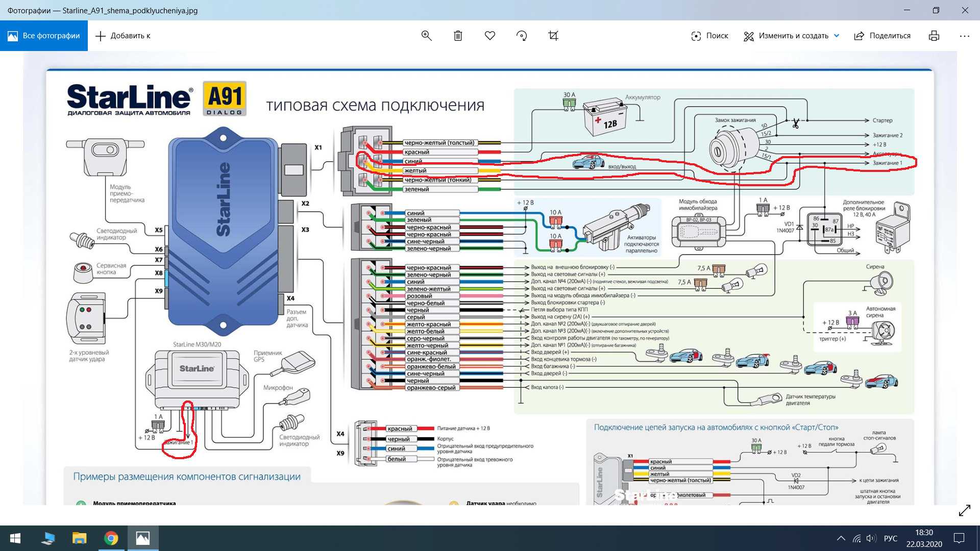This screenshot has height=551, width=980.
Task: Maximize or restore the Photos window
Action: [936, 10]
